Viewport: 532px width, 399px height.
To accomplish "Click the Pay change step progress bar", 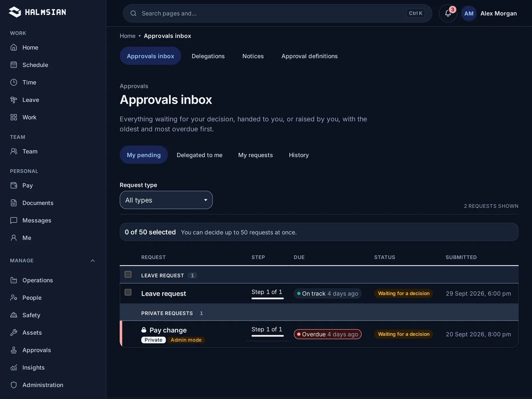I will (268, 336).
